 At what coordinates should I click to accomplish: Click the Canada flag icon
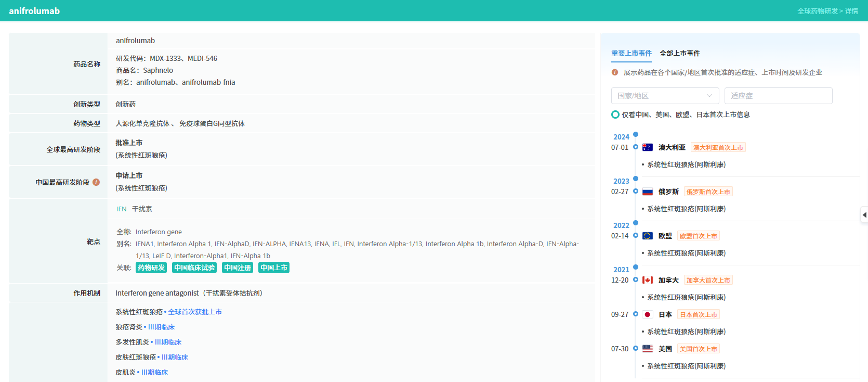point(648,280)
